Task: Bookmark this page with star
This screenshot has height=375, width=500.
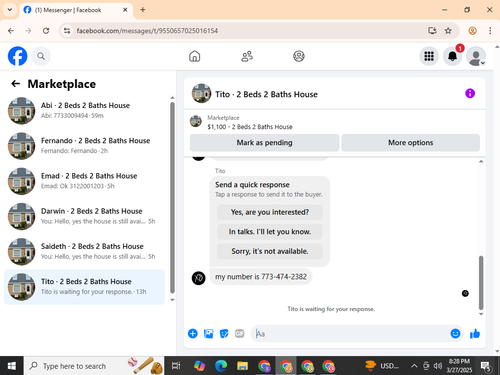Action: [x=448, y=31]
